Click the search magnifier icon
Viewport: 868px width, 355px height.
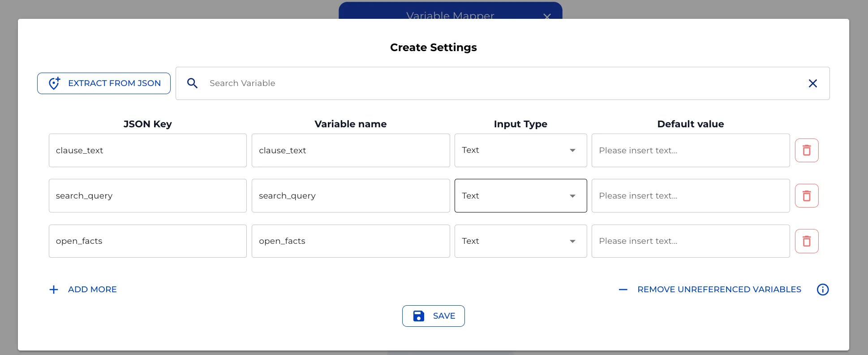(x=192, y=83)
